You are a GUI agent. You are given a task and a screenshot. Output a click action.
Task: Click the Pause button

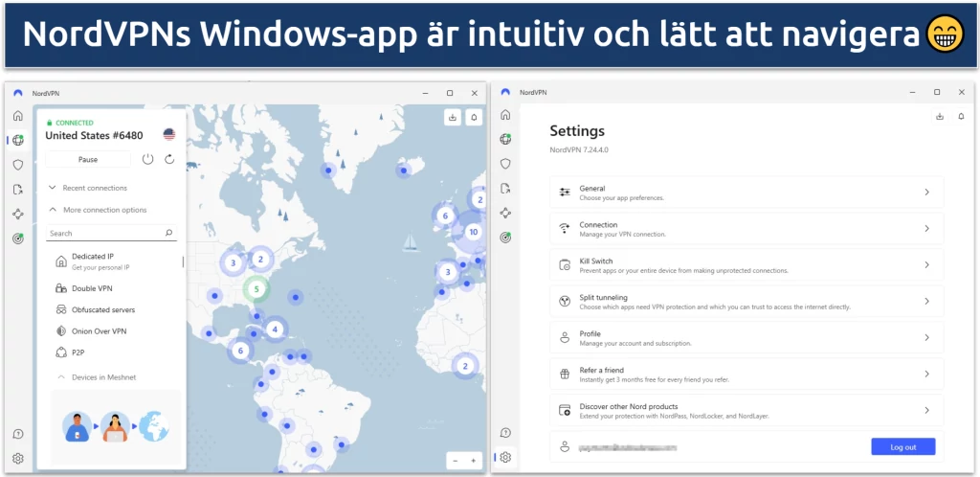coord(88,159)
